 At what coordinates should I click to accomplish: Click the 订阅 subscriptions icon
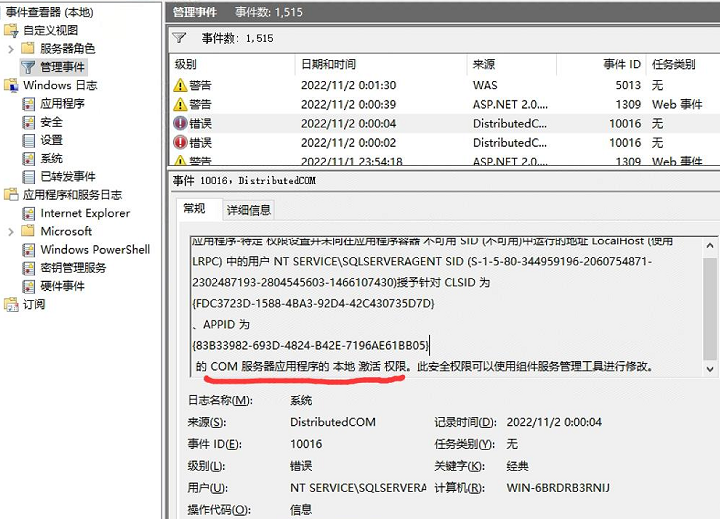[x=12, y=305]
